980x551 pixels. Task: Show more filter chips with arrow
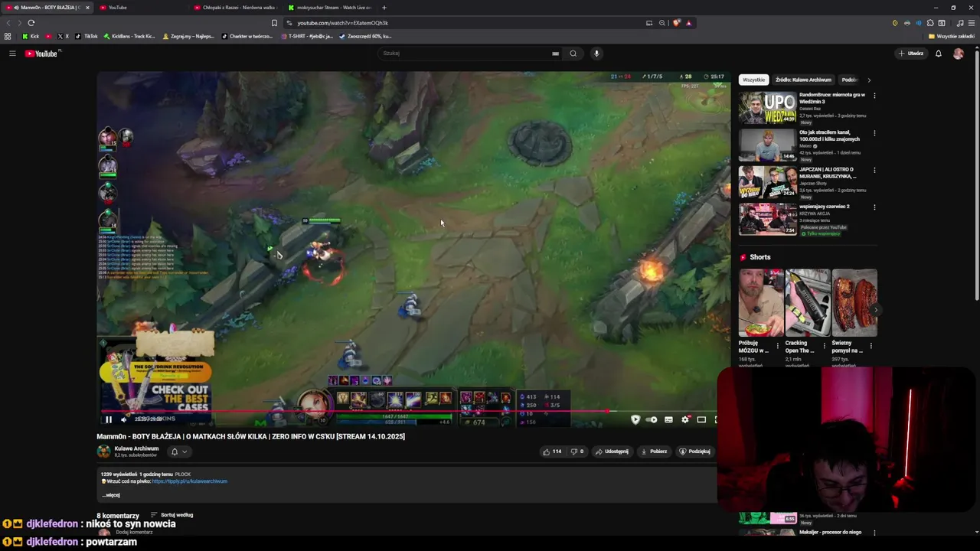click(869, 80)
